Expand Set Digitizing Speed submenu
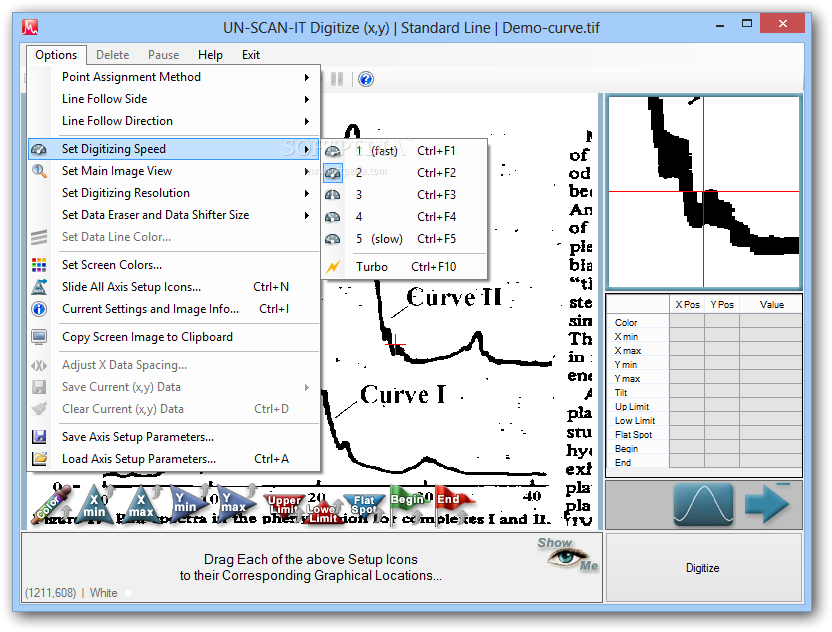Image resolution: width=832 pixels, height=632 pixels. [x=174, y=149]
